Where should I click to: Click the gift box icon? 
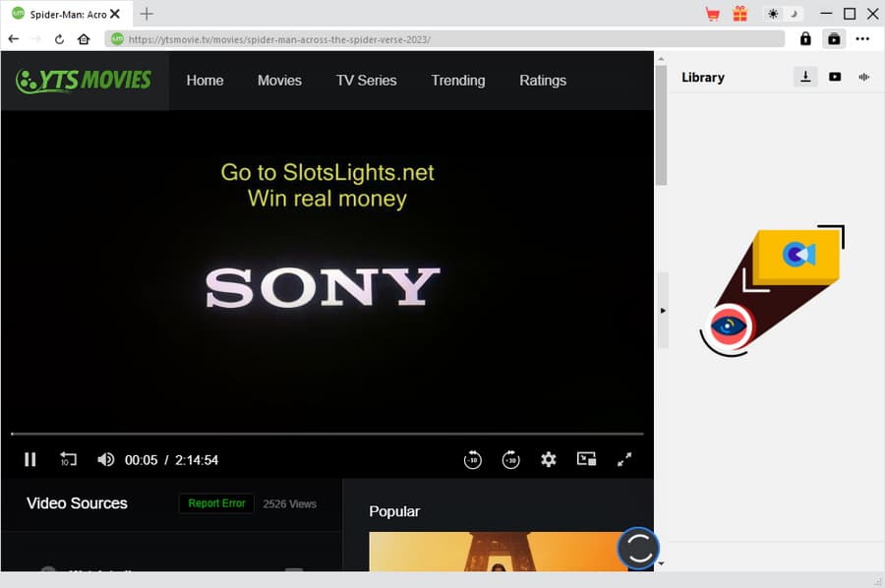point(739,14)
